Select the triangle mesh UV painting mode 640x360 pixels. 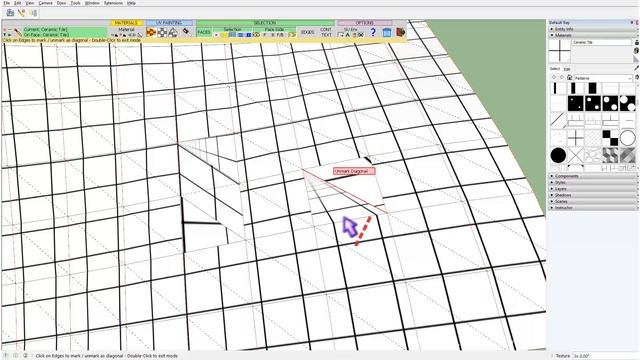click(173, 32)
